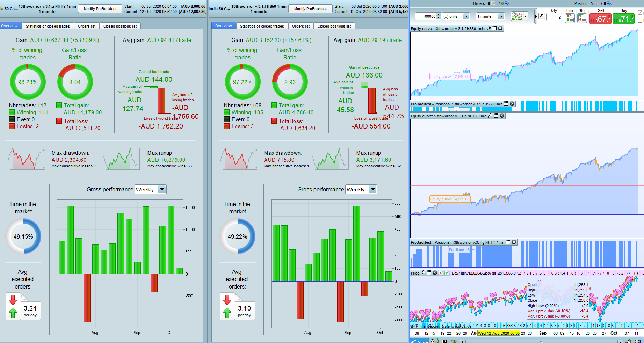Viewport: 644px width, 343px height.
Task: Click the yellow date marker Wed 12-Aug-2020
Action: (x=499, y=333)
